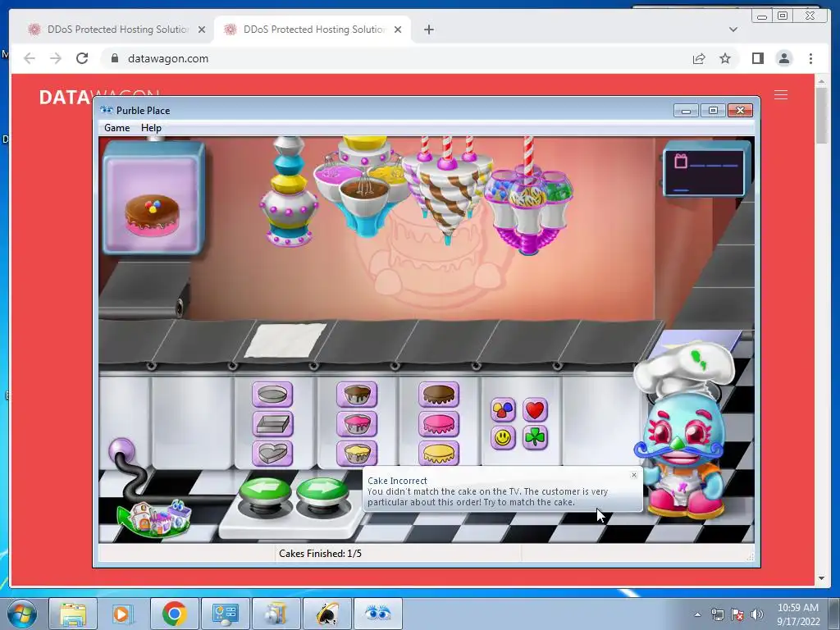Click the TV showing target cake
The image size is (840, 630).
(153, 198)
